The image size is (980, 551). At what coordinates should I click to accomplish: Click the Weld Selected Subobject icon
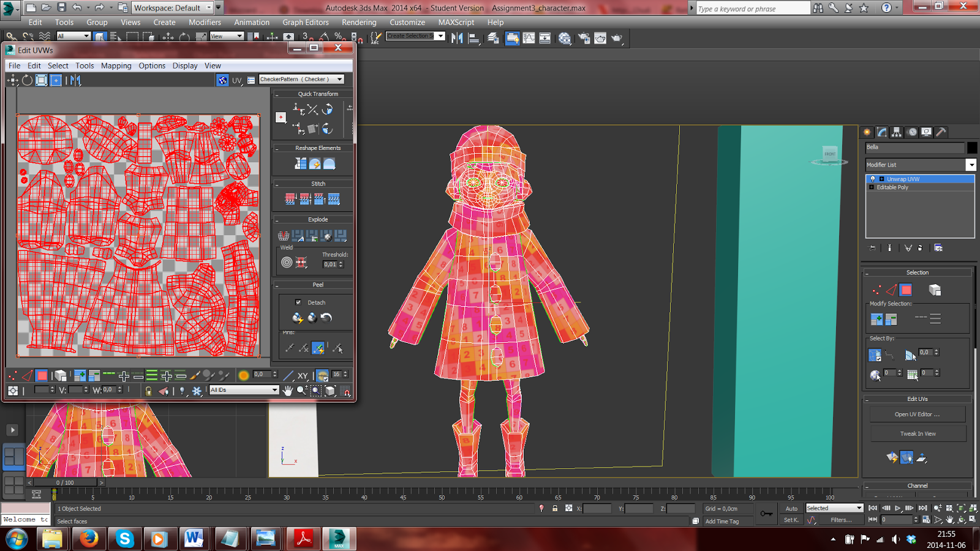[x=301, y=263]
